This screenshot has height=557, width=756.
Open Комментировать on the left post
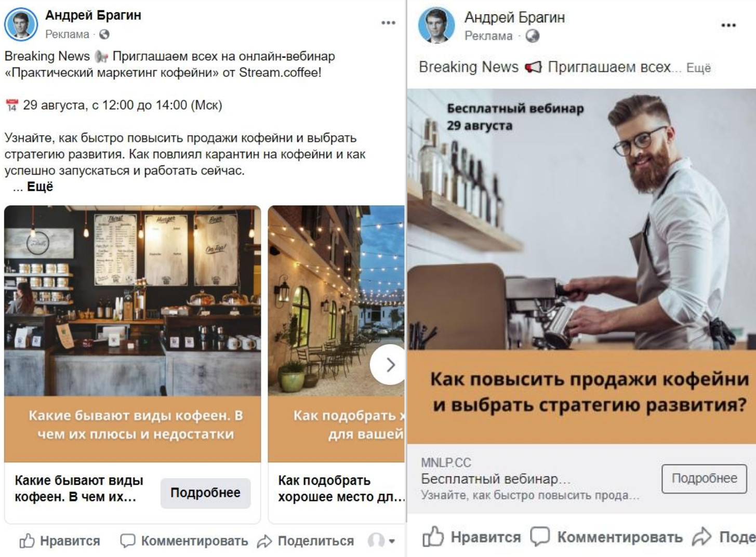pyautogui.click(x=184, y=541)
